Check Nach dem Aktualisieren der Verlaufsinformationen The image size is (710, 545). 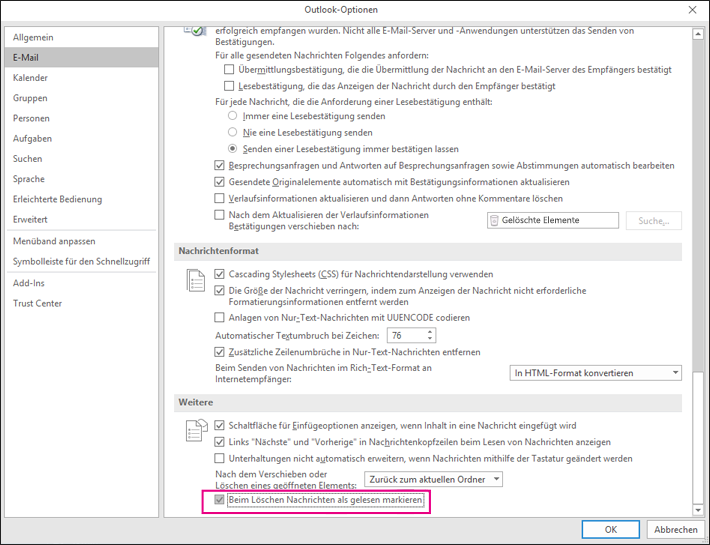click(219, 215)
